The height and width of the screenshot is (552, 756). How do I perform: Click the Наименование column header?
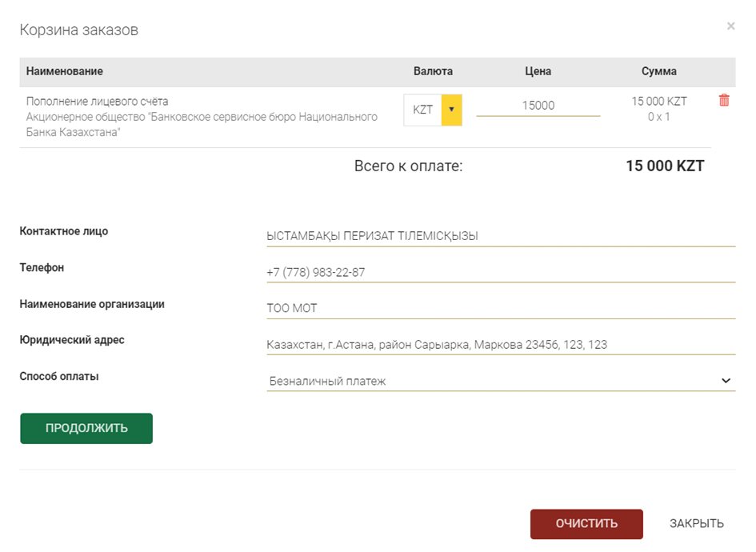[65, 72]
